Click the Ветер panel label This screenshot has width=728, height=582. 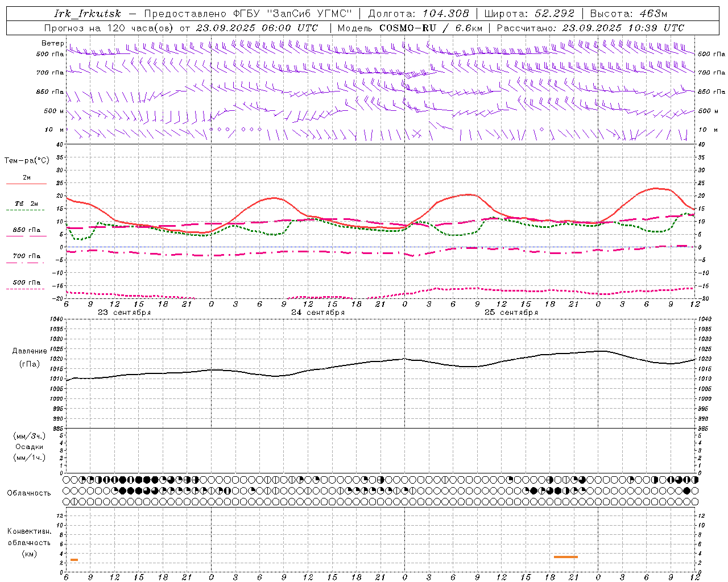52,43
